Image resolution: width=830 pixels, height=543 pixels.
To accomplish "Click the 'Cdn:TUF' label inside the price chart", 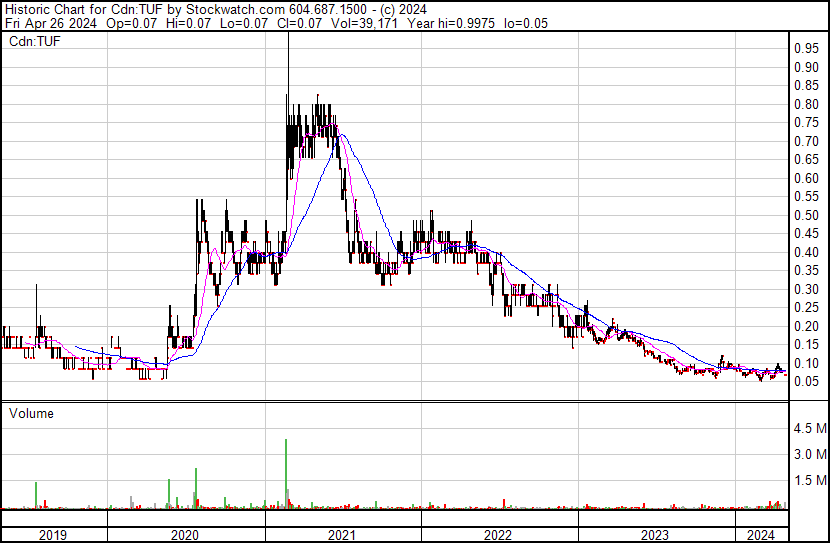I will (35, 41).
